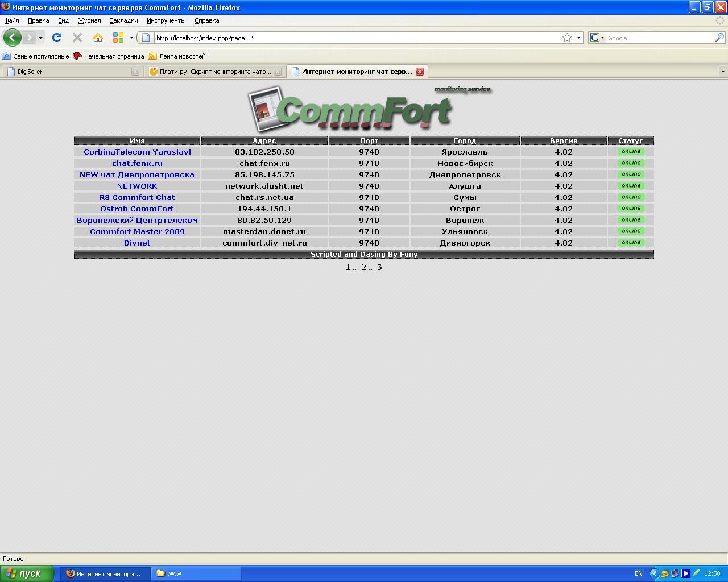Click city Дивногорск cell
Viewport: 728px width, 582px height.
465,243
